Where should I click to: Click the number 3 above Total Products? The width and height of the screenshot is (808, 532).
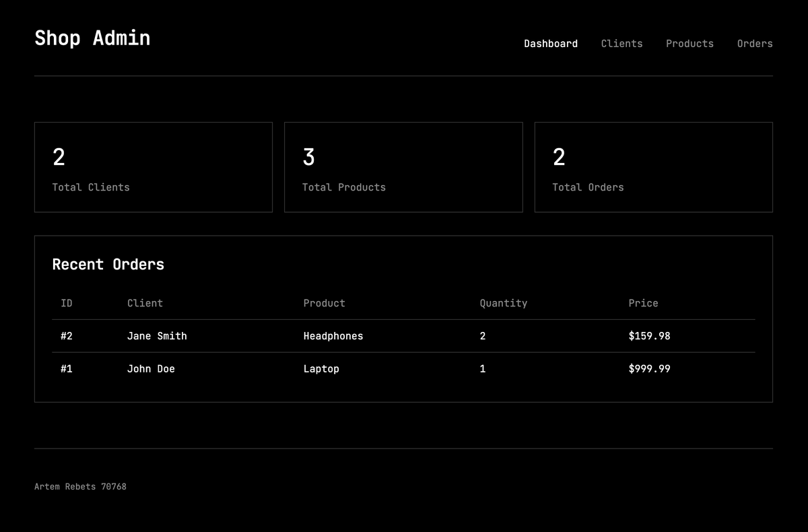pos(308,158)
